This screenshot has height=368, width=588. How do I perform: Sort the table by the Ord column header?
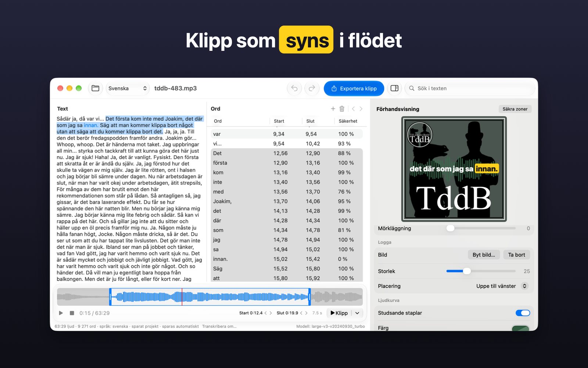pyautogui.click(x=218, y=121)
